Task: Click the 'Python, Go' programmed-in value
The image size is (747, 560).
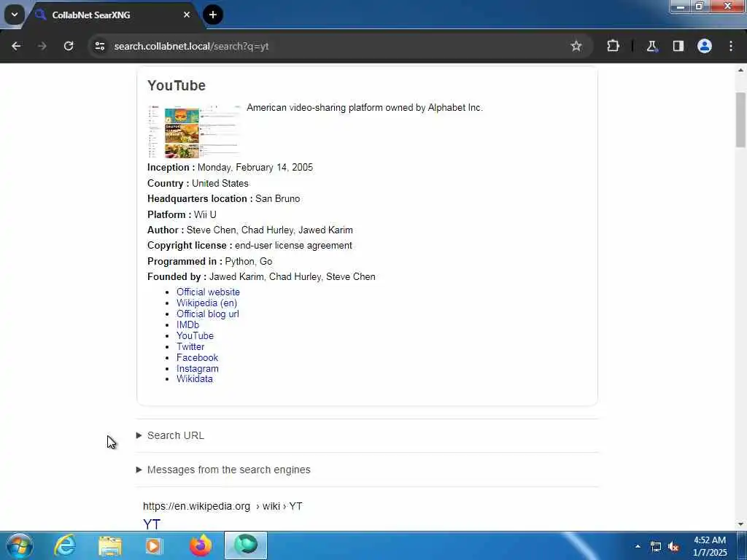Action: [249, 262]
